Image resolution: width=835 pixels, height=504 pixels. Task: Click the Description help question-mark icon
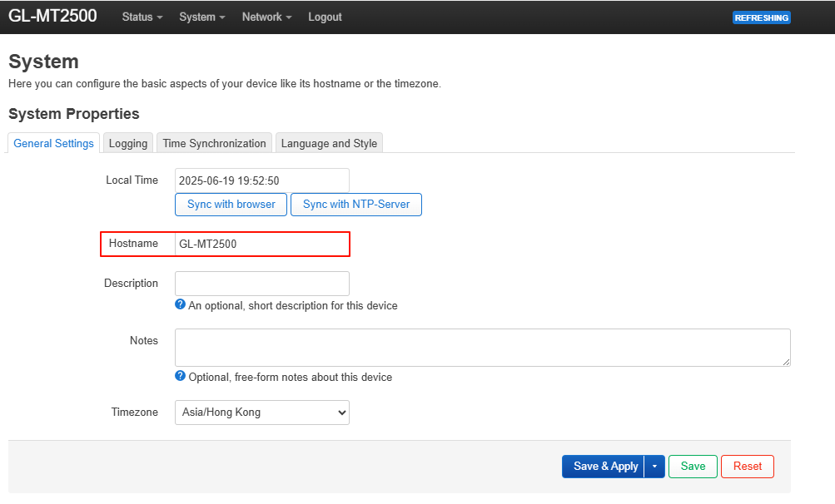[180, 304]
